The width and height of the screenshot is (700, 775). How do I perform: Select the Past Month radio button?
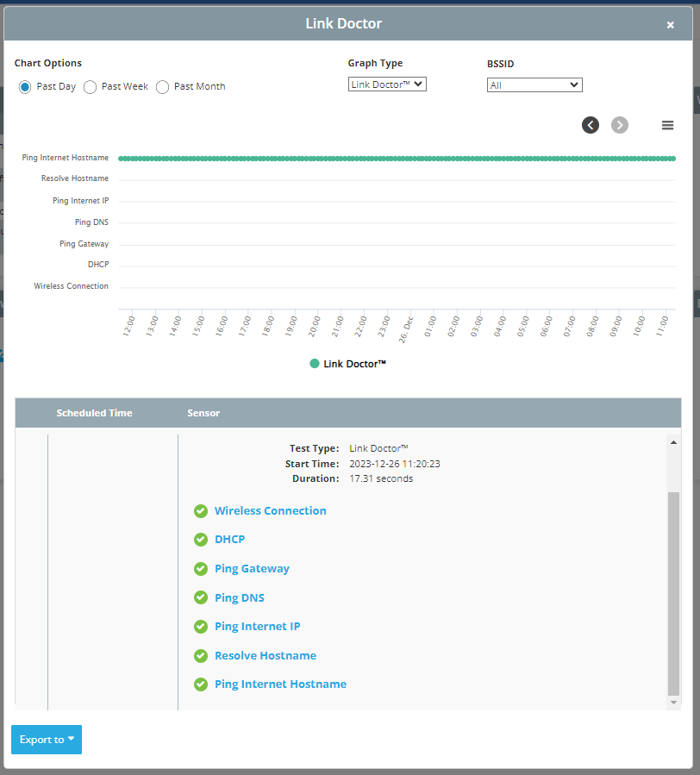pos(162,87)
